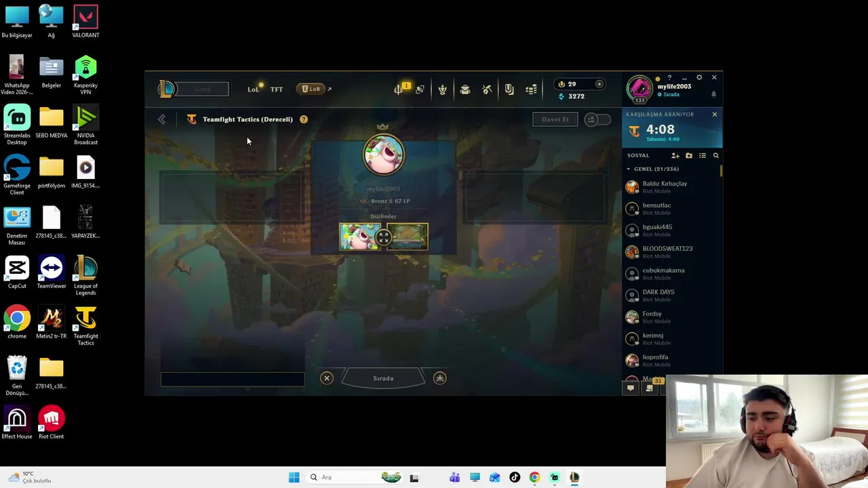Open VALORANT desktop shortcut
868x488 pixels.
(x=85, y=22)
